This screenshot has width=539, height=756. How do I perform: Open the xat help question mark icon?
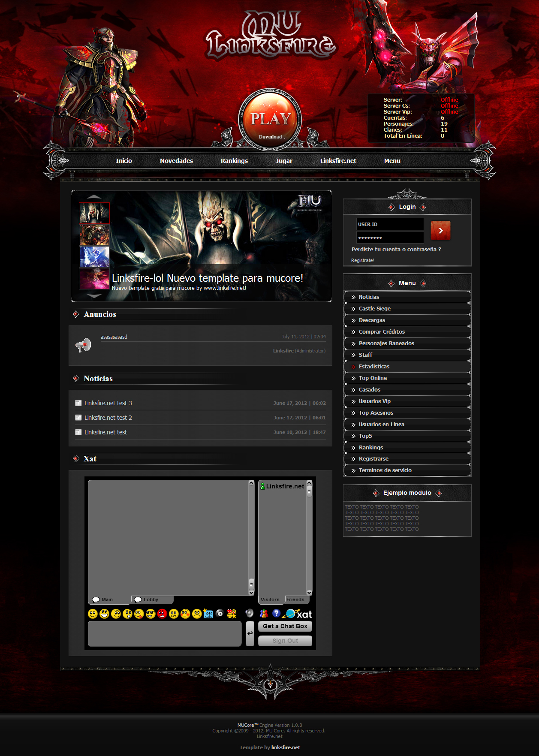(276, 613)
